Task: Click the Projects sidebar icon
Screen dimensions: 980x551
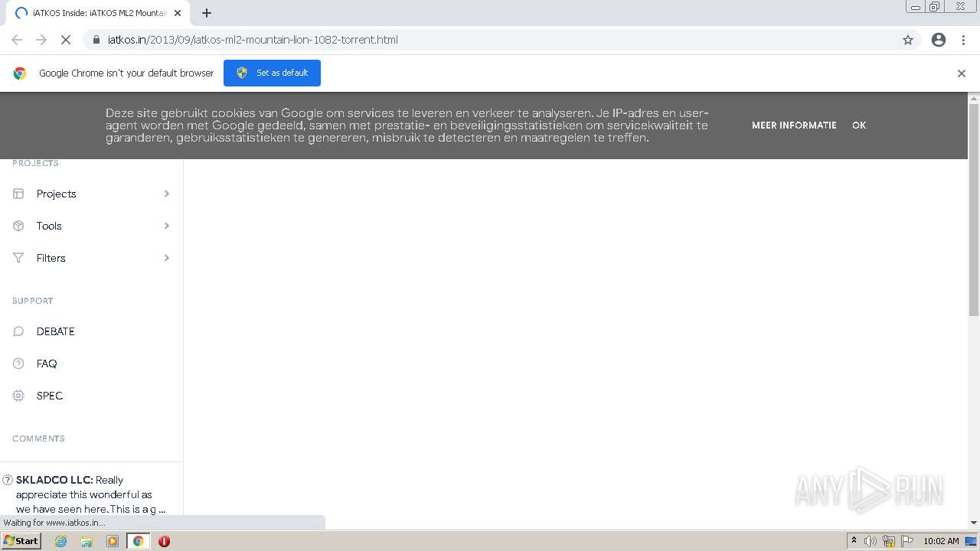Action: pos(18,194)
